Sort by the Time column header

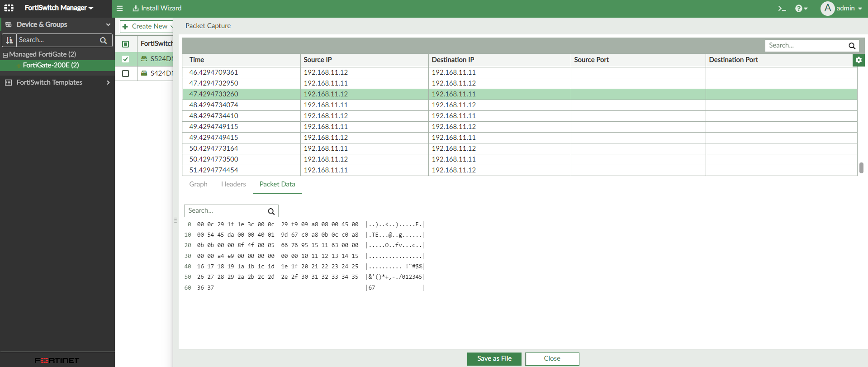[x=242, y=60]
